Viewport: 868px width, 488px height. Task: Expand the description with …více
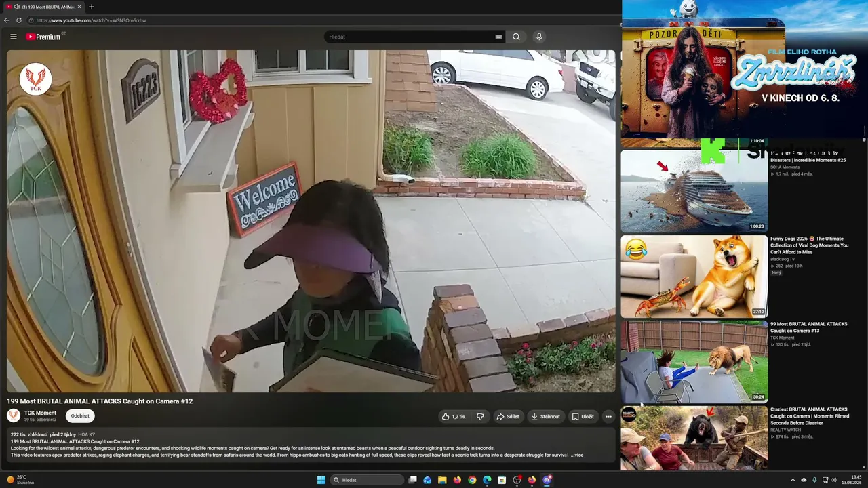(x=576, y=455)
